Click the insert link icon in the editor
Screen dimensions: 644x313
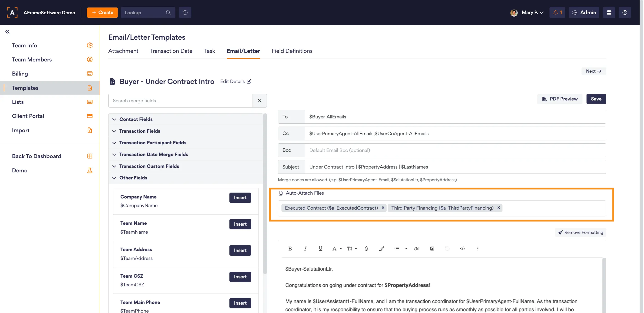416,249
